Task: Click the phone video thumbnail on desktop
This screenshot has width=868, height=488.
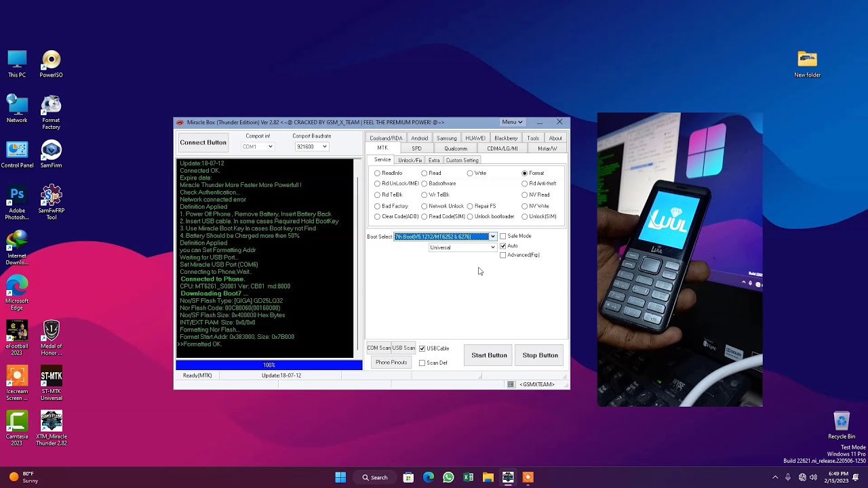Action: [679, 260]
